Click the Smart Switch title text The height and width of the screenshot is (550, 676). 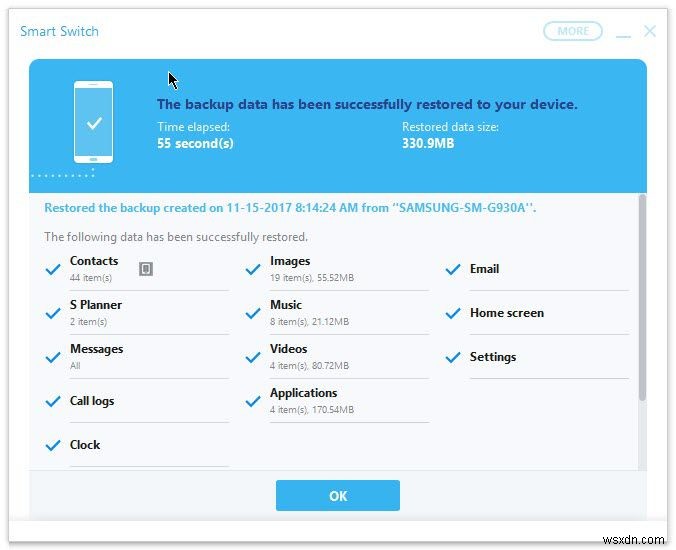tap(59, 31)
